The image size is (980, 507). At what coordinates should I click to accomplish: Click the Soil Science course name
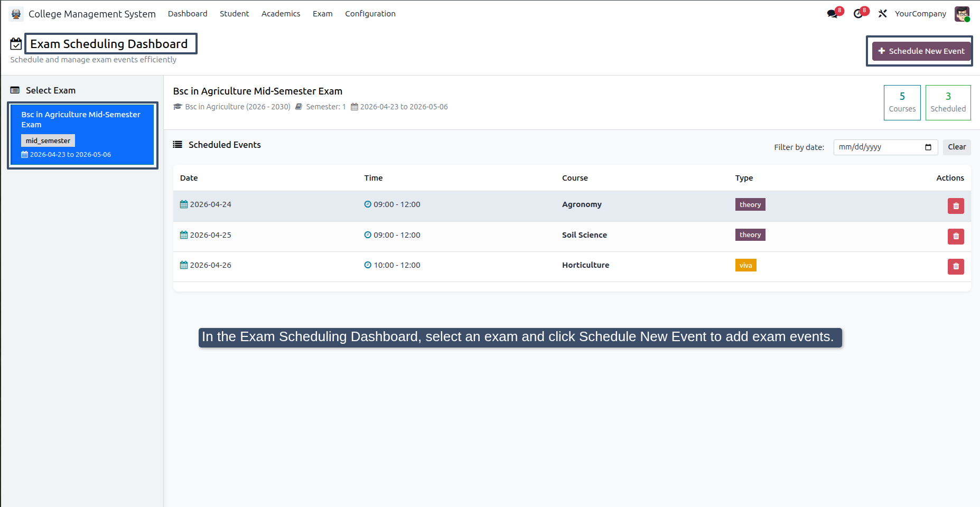[x=584, y=235]
